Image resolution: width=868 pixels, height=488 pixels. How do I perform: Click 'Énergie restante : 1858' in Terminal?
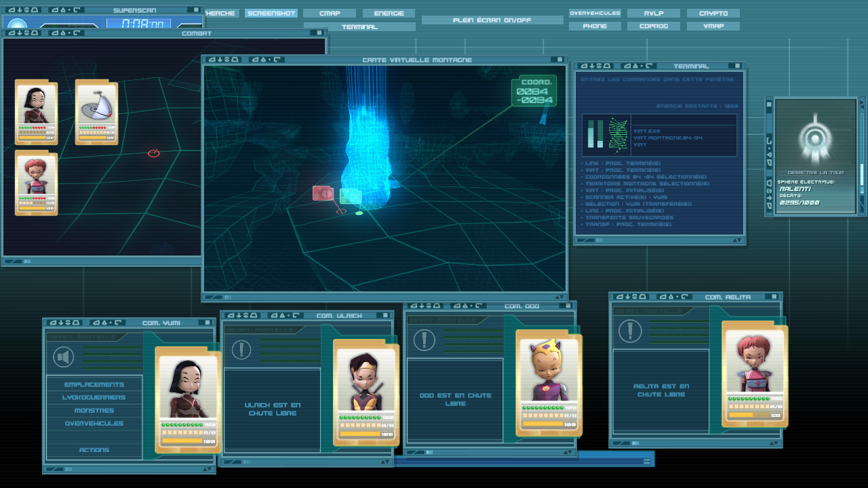click(697, 106)
